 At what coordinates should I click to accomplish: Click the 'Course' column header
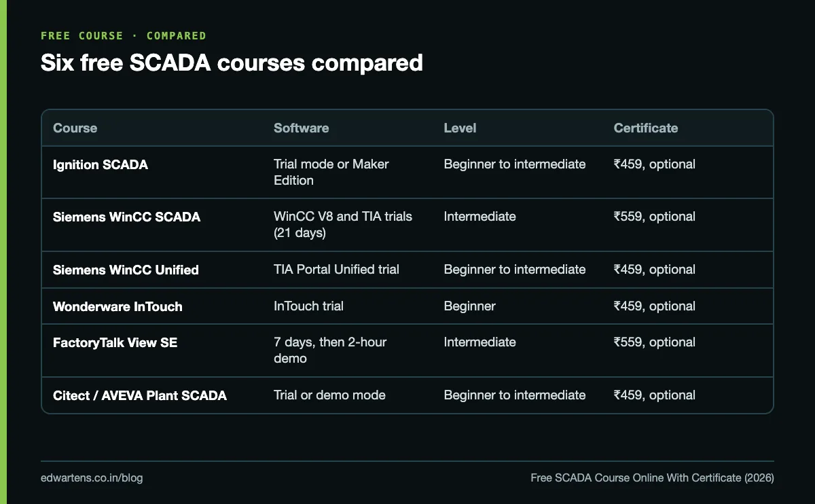click(x=75, y=128)
